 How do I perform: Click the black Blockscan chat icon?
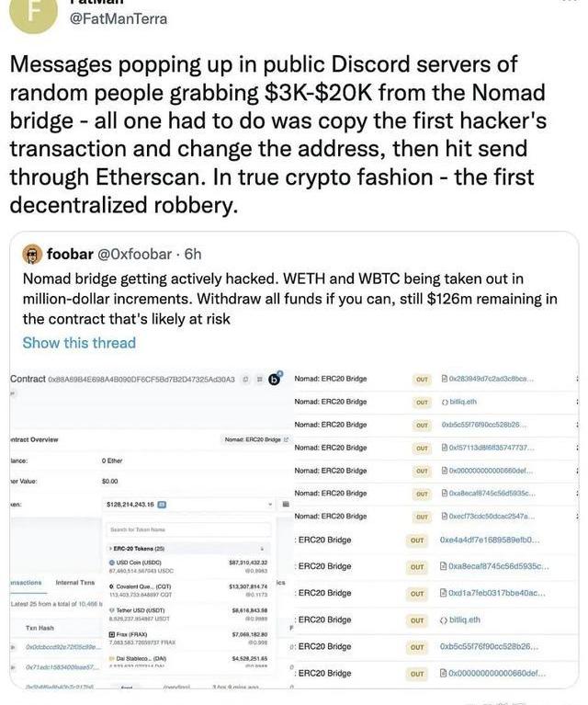point(274,378)
